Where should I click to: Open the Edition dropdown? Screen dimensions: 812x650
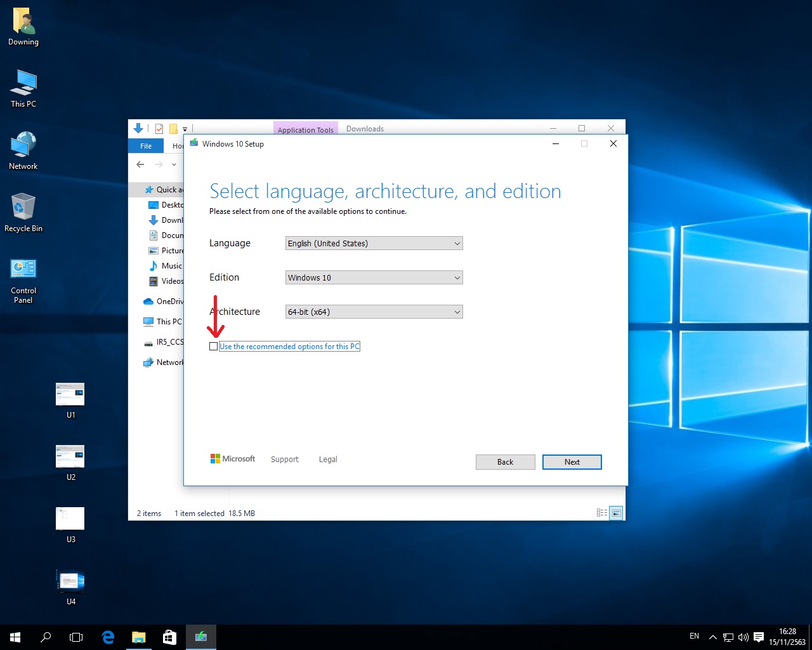pyautogui.click(x=374, y=277)
